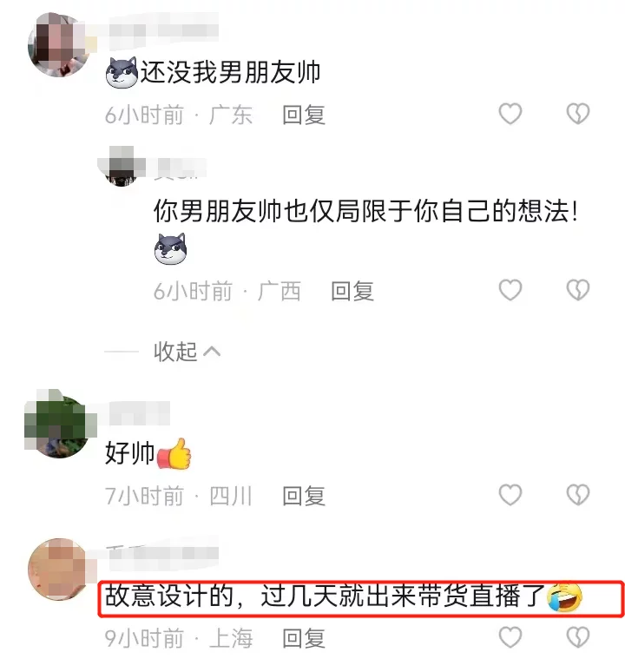Reply to the Sichuan comment via 回复
625x672 pixels.
pos(304,496)
